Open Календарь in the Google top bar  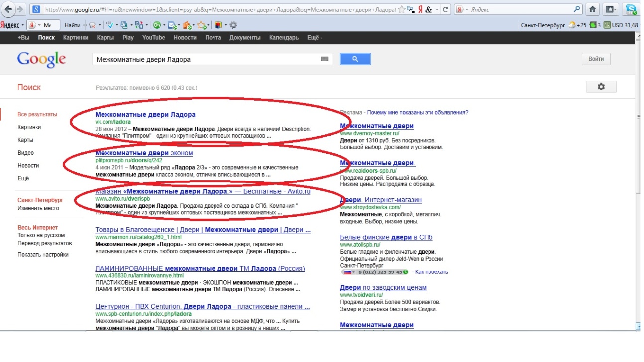tap(284, 38)
